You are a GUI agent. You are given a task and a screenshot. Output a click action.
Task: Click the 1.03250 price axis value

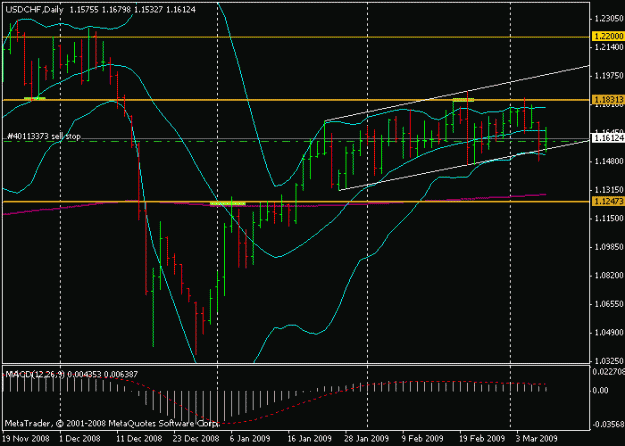(608, 361)
